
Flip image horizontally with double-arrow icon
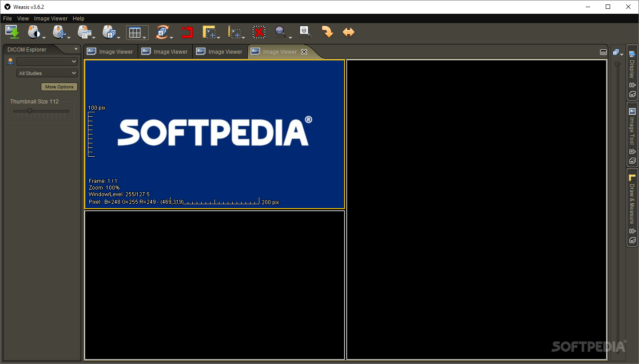[349, 32]
